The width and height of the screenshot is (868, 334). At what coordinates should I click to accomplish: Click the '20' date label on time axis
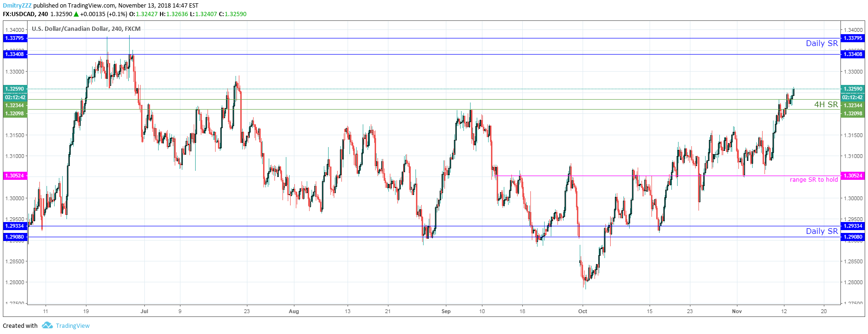(x=824, y=311)
